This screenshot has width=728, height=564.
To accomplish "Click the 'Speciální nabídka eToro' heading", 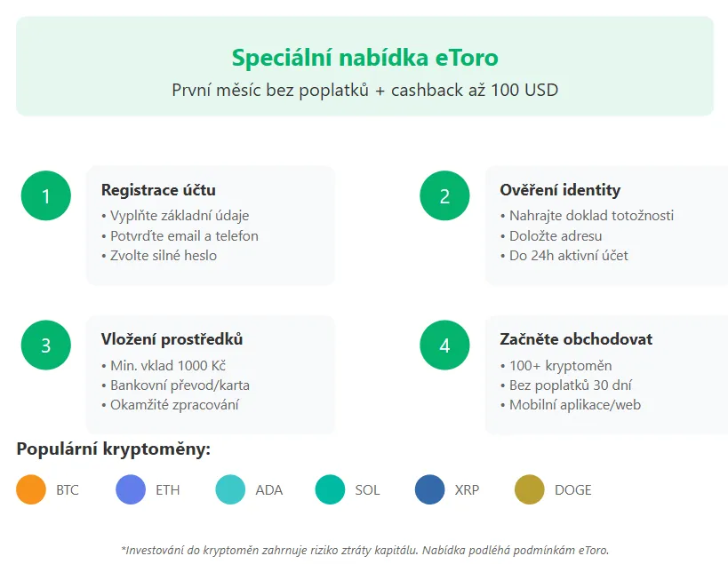I will pyautogui.click(x=364, y=59).
